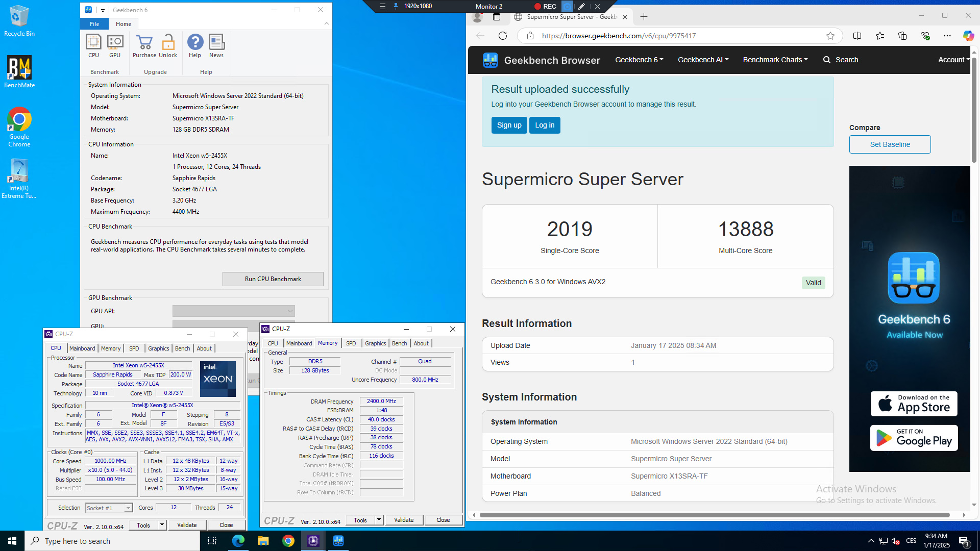Add page to favorites star icon
This screenshot has height=551, width=980.
tap(830, 36)
